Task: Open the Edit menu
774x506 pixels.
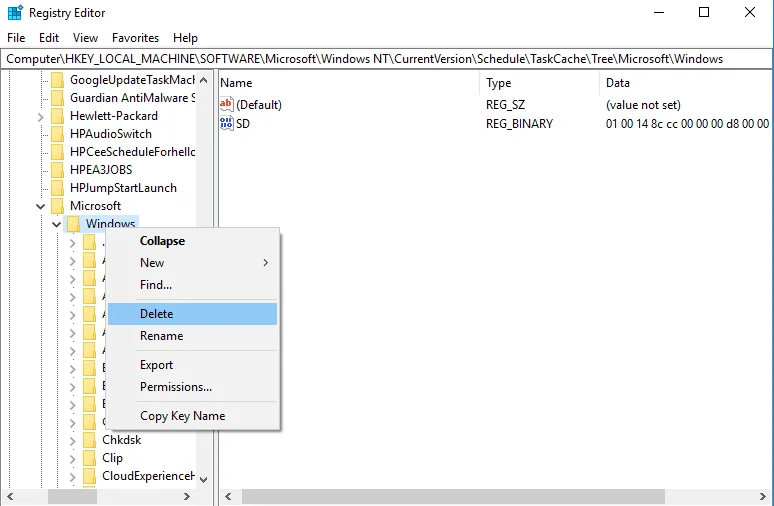Action: click(x=49, y=38)
